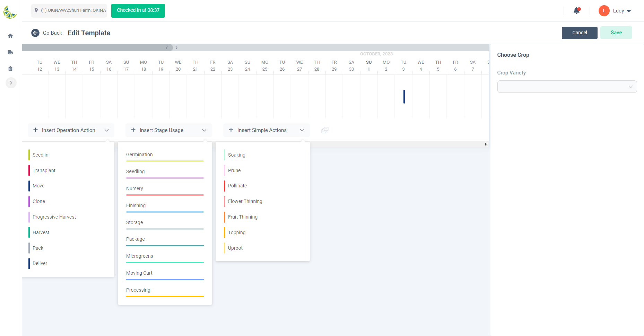
Task: Expand the sidebar with the chevron button
Action: pyautogui.click(x=11, y=82)
